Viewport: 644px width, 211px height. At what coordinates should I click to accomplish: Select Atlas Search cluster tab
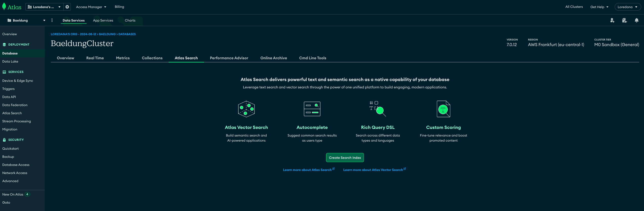pyautogui.click(x=186, y=58)
